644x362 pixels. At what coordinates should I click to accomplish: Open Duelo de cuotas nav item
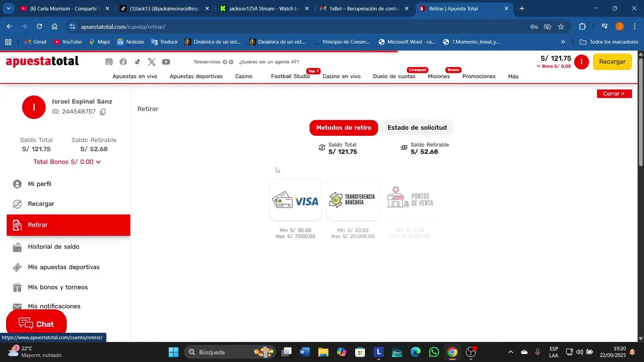[x=394, y=76]
